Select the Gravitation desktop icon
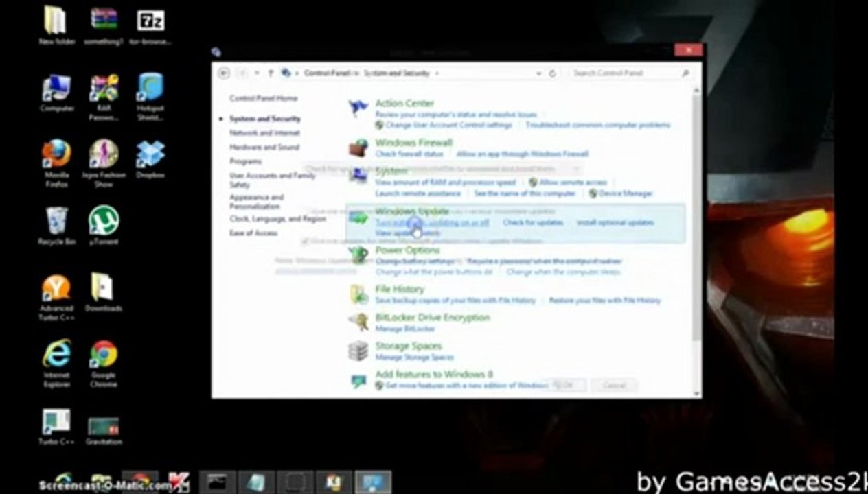Viewport: 868px width, 494px height. pos(104,431)
